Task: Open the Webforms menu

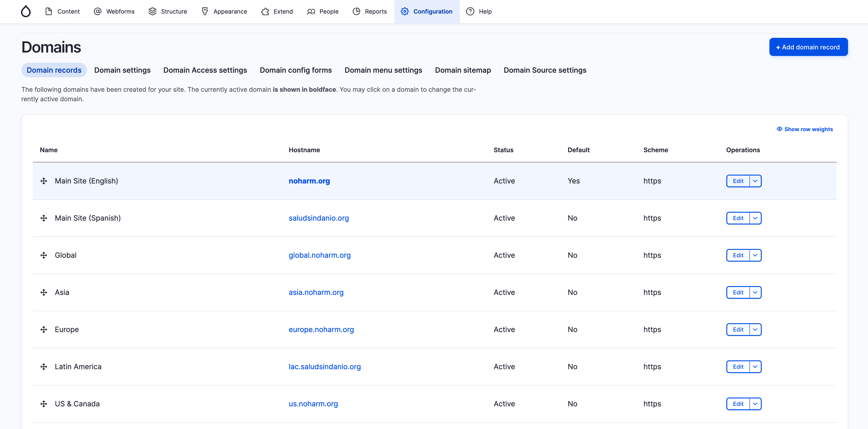Action: point(114,12)
